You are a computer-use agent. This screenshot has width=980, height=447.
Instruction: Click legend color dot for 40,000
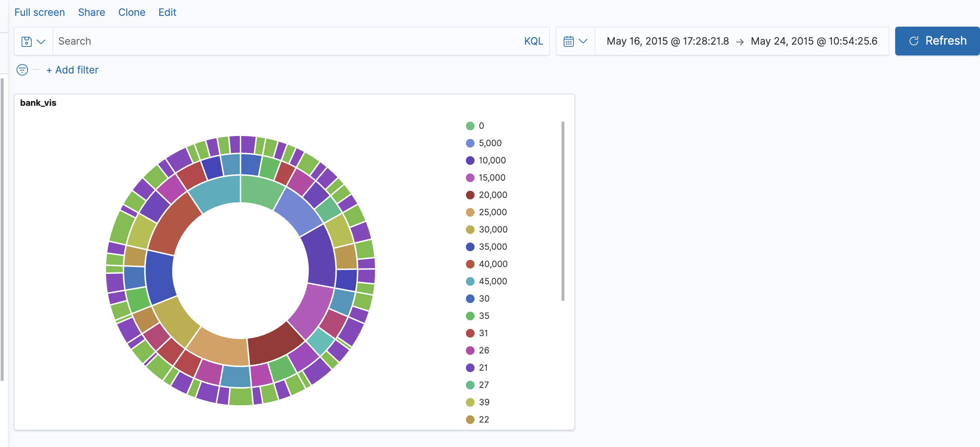(470, 264)
